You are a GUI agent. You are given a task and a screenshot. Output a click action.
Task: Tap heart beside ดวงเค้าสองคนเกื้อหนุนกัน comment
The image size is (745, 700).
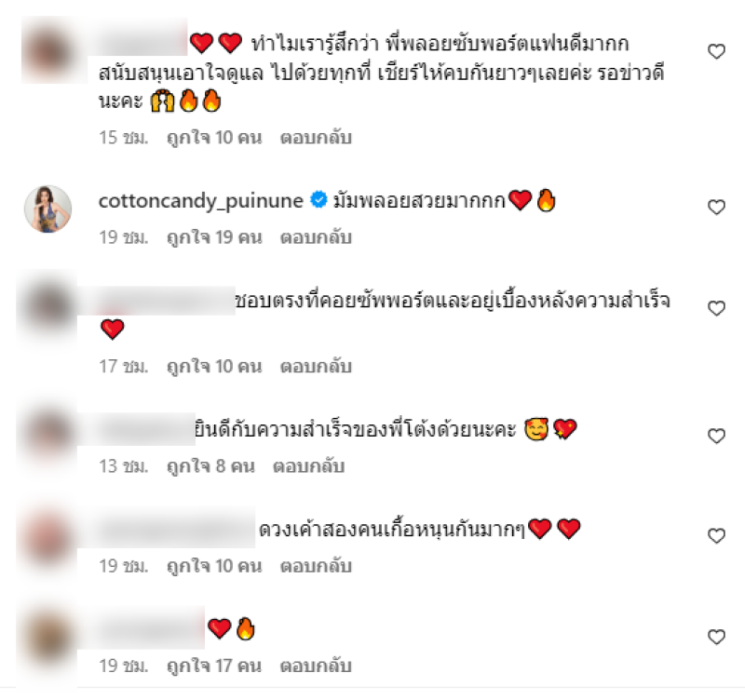[x=716, y=535]
